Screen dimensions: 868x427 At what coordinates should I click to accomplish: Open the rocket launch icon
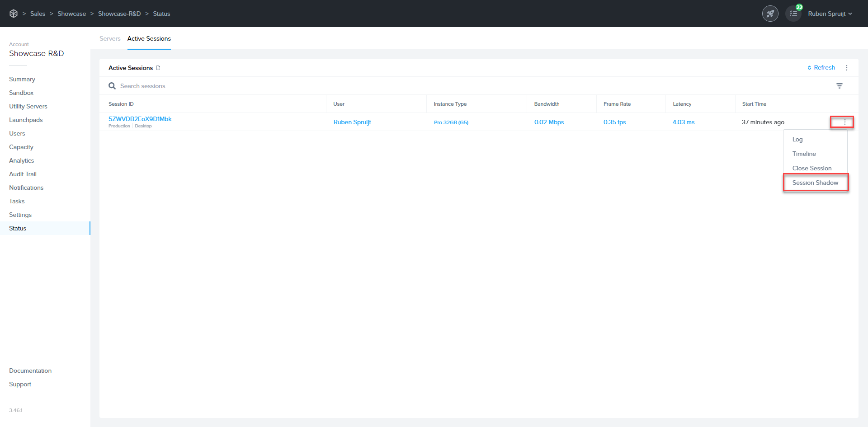(770, 14)
